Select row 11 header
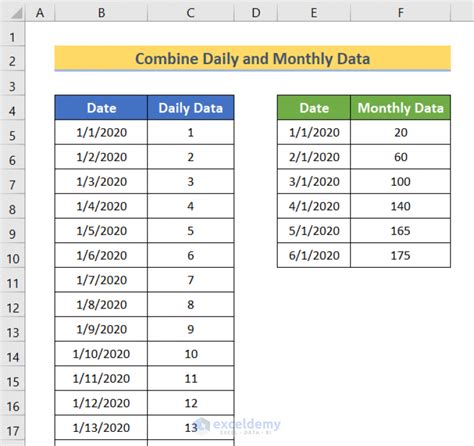 pos(12,280)
